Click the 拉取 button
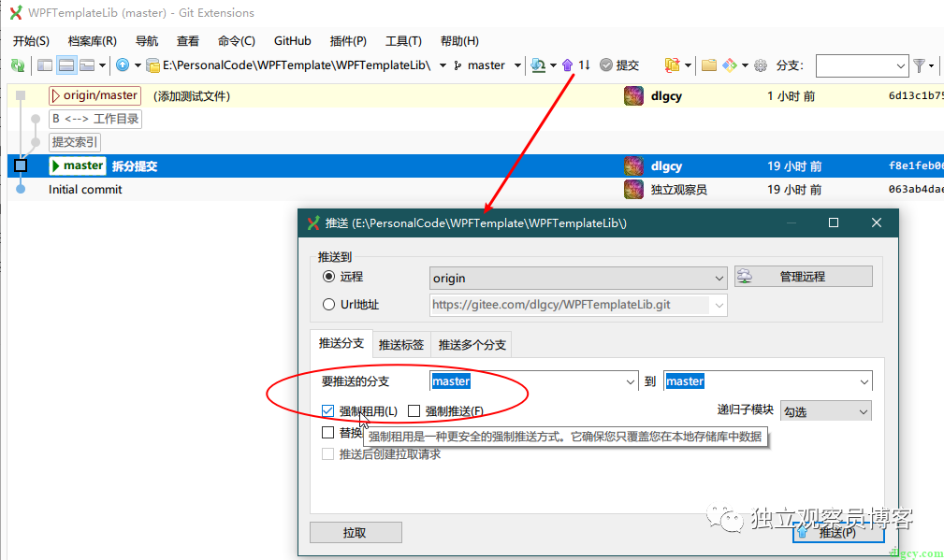The image size is (944, 560). click(x=356, y=532)
